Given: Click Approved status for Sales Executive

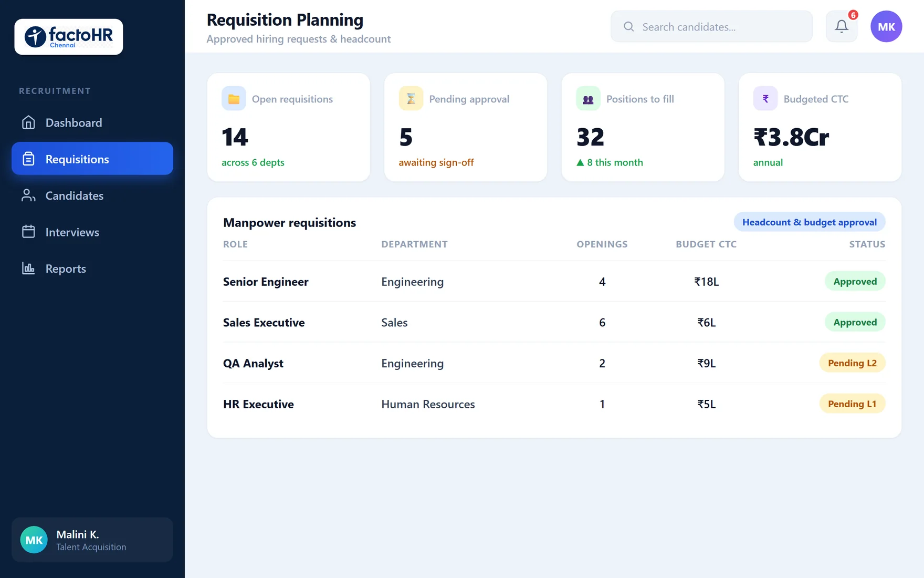Looking at the screenshot, I should pyautogui.click(x=855, y=322).
